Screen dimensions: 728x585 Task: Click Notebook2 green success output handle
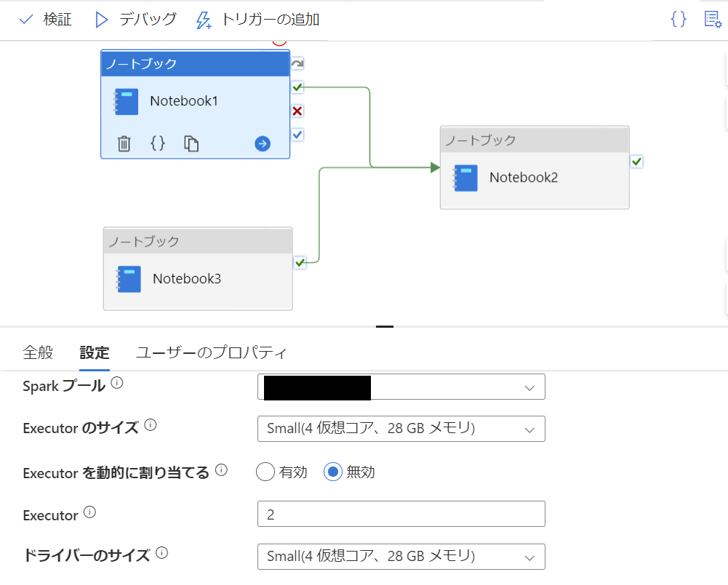[x=636, y=161]
